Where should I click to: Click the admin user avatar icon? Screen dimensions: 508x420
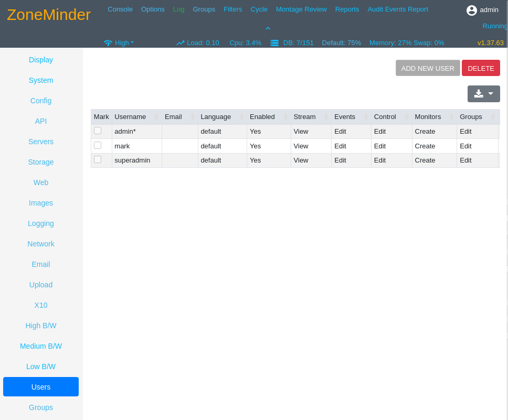click(471, 10)
